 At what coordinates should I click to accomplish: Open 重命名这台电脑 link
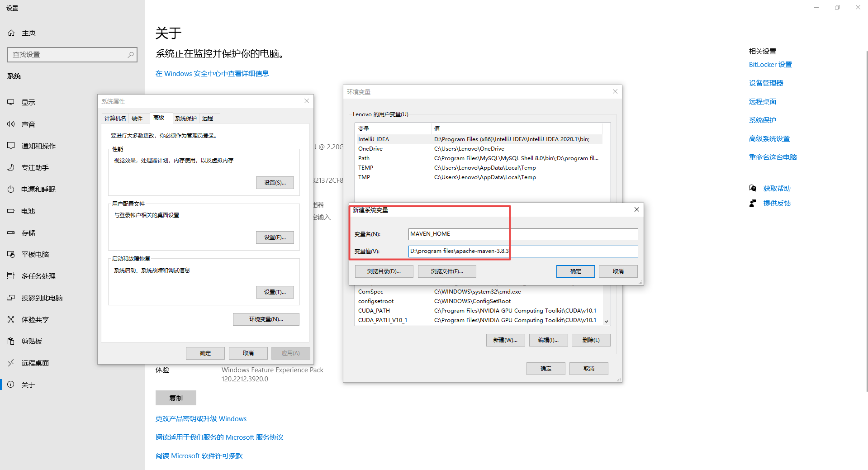773,157
